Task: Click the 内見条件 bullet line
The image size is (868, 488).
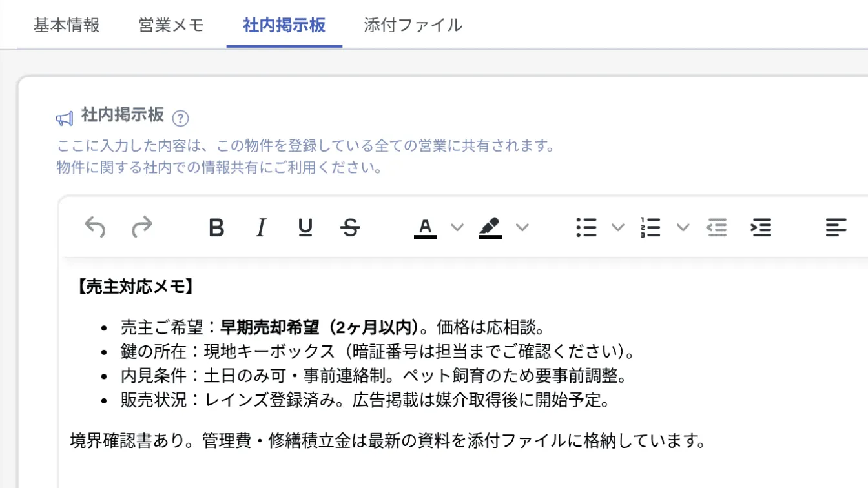Action: click(375, 376)
